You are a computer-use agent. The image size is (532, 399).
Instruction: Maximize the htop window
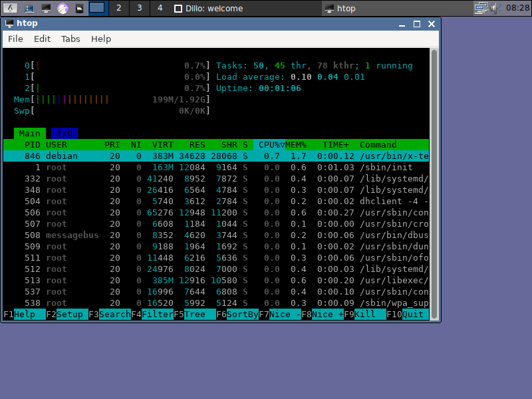pos(417,24)
